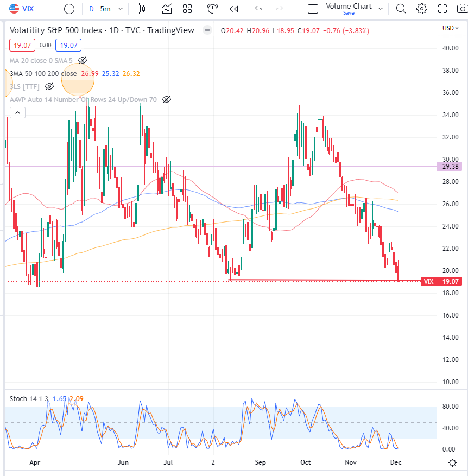Open quick search magnifier icon
Screen dimensions: 468x476
pos(401,9)
